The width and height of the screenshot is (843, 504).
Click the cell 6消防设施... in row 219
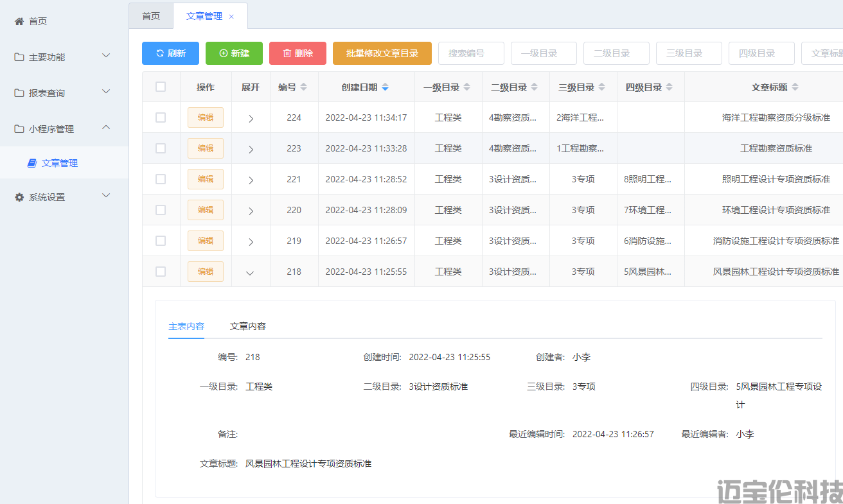[x=648, y=241]
